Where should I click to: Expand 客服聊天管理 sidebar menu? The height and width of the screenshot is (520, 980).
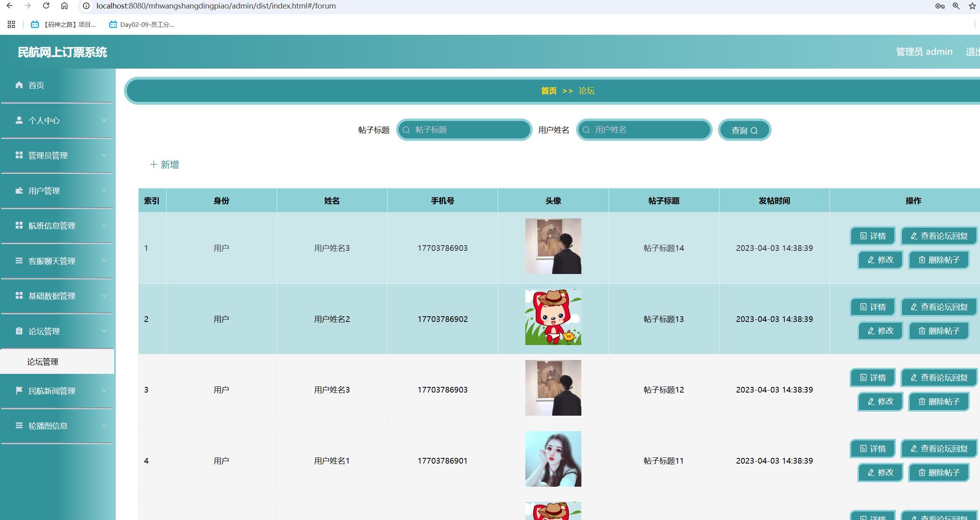pyautogui.click(x=57, y=261)
